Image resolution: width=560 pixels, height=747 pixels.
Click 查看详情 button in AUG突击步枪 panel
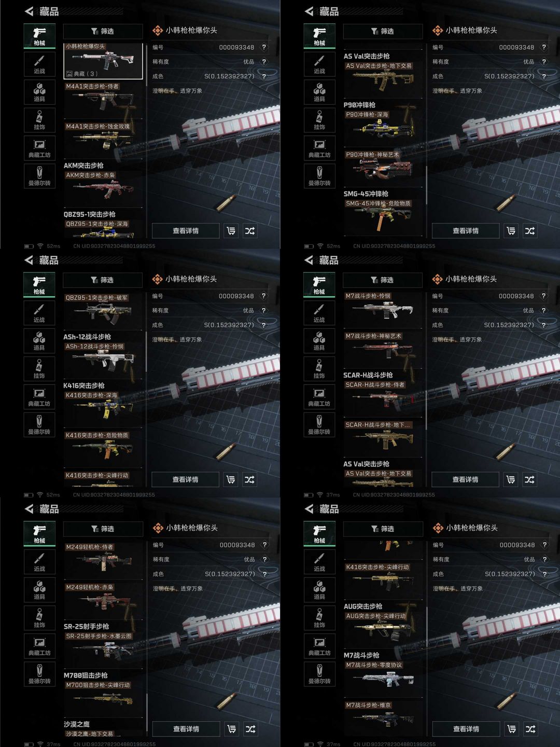tap(466, 729)
